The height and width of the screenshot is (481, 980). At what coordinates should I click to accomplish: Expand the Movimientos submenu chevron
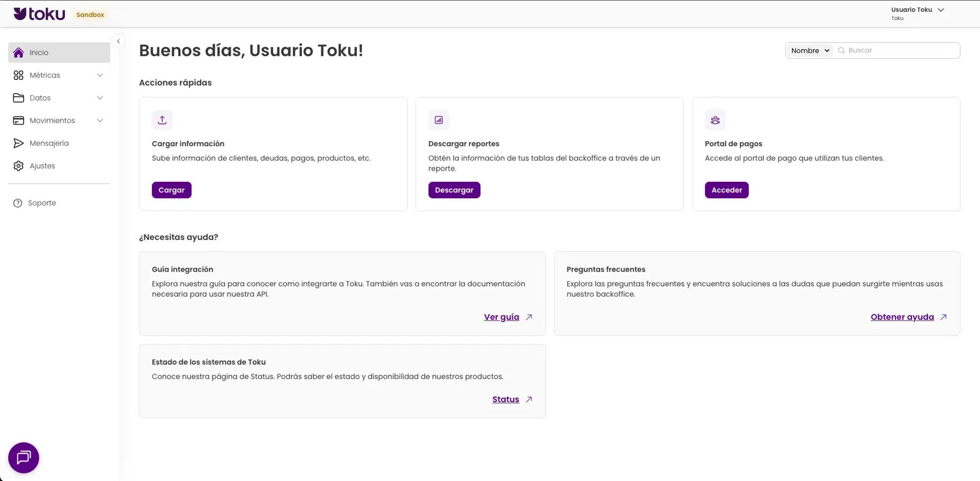tap(100, 121)
